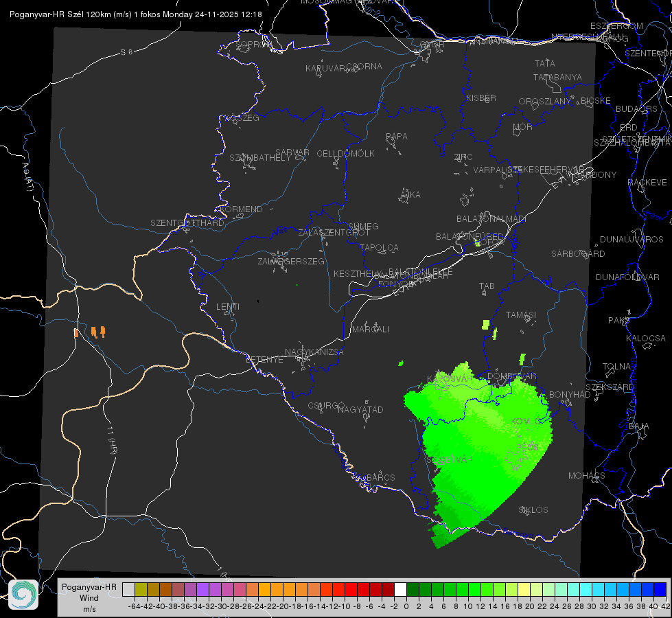Select the CELLDÖMÖLK city label

tap(345, 154)
